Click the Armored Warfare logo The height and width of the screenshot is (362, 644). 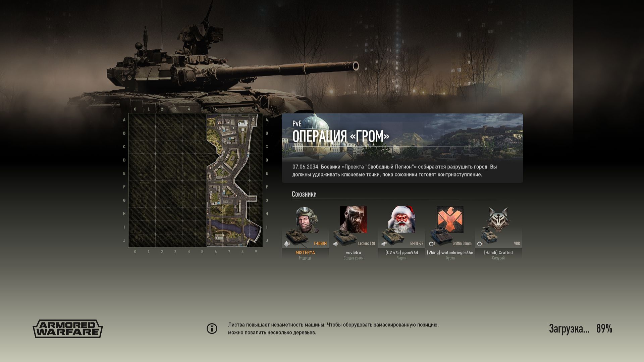tap(68, 328)
